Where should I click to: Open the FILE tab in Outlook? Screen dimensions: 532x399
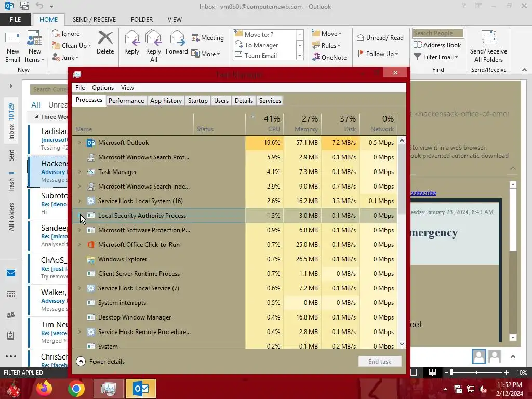pyautogui.click(x=15, y=19)
